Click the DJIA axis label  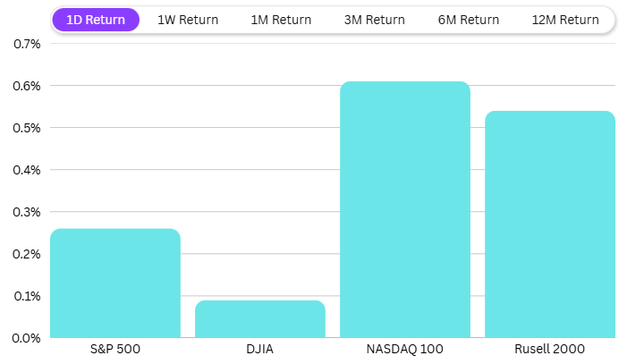(x=260, y=349)
